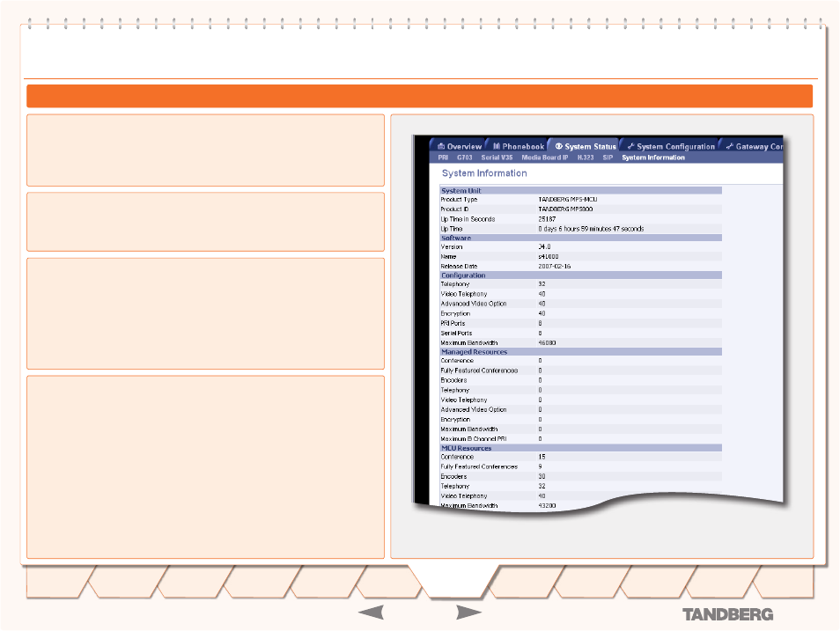Open the partially visible Gateway tab

click(x=755, y=146)
